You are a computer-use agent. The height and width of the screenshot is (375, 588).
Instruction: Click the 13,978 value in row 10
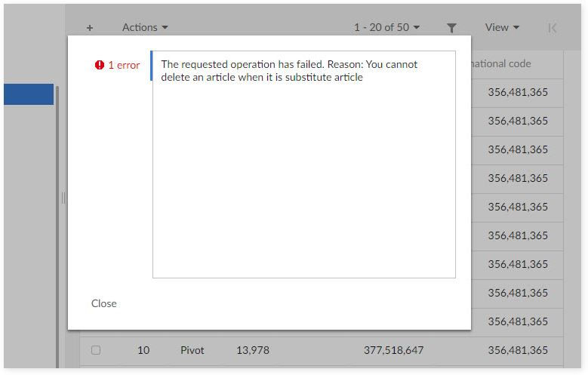click(x=253, y=350)
